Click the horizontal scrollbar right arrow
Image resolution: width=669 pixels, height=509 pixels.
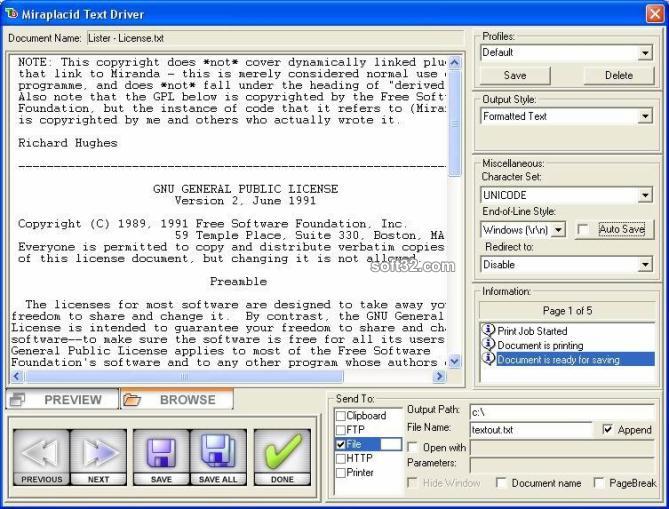pos(439,376)
